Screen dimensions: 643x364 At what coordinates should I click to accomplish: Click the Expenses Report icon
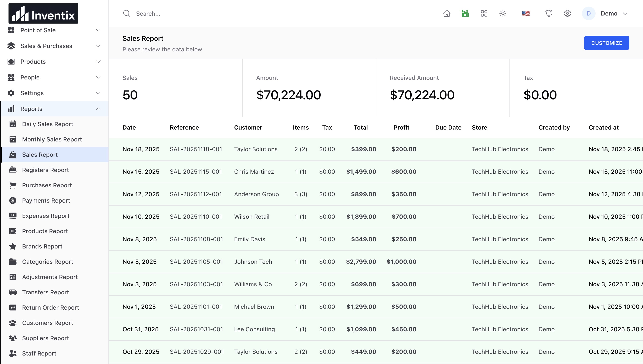pos(13,216)
